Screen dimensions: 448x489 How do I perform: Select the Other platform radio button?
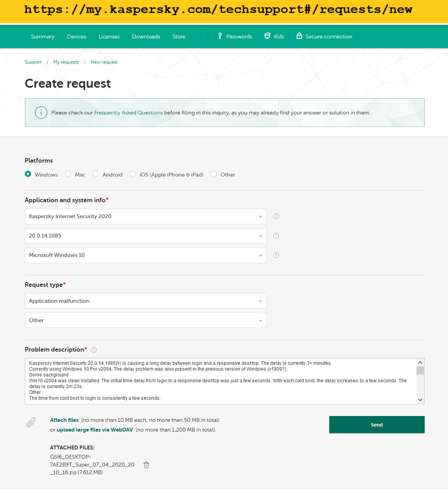pyautogui.click(x=214, y=174)
